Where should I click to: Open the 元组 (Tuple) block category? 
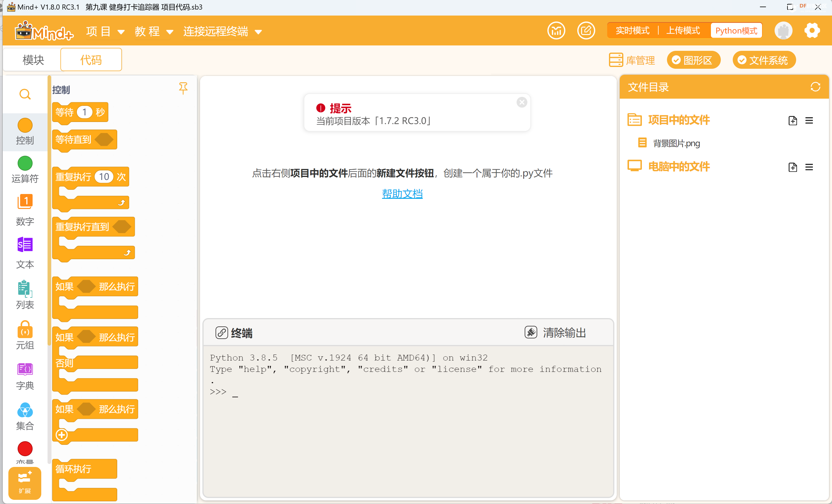[25, 335]
